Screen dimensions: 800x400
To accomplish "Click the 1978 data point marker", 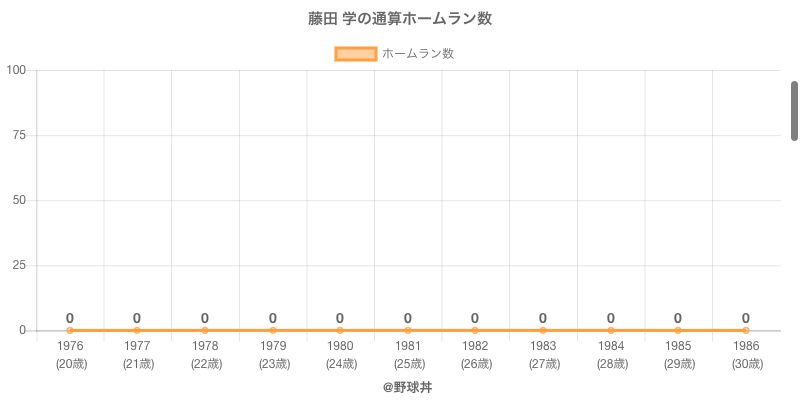I will click(205, 330).
